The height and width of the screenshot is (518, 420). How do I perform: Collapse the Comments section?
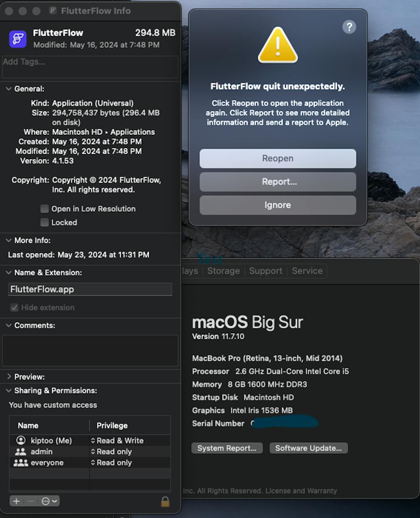[x=8, y=325]
